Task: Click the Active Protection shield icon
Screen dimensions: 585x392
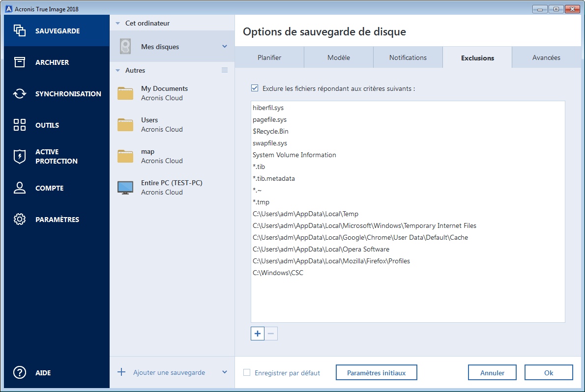Action: coord(19,156)
